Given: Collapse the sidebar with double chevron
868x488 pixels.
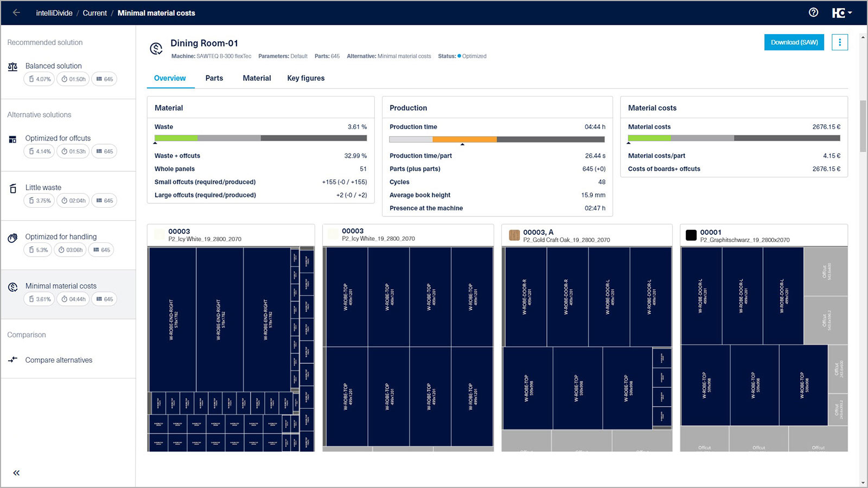Looking at the screenshot, I should pos(16,473).
